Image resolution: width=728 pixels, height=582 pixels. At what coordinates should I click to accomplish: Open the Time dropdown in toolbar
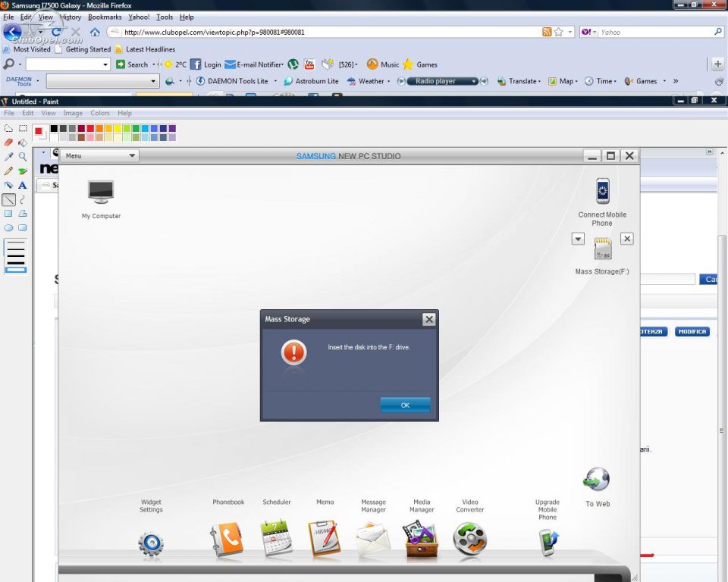point(615,81)
